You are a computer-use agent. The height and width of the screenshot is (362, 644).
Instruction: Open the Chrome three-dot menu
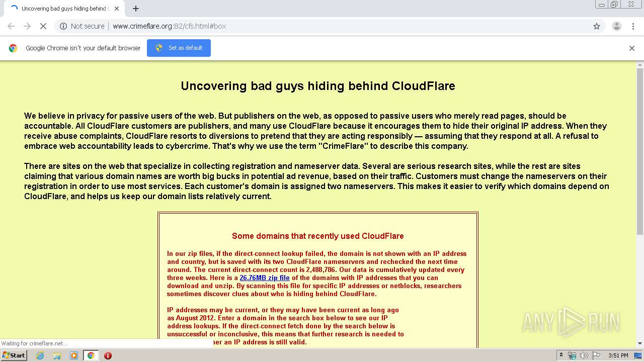633,26
